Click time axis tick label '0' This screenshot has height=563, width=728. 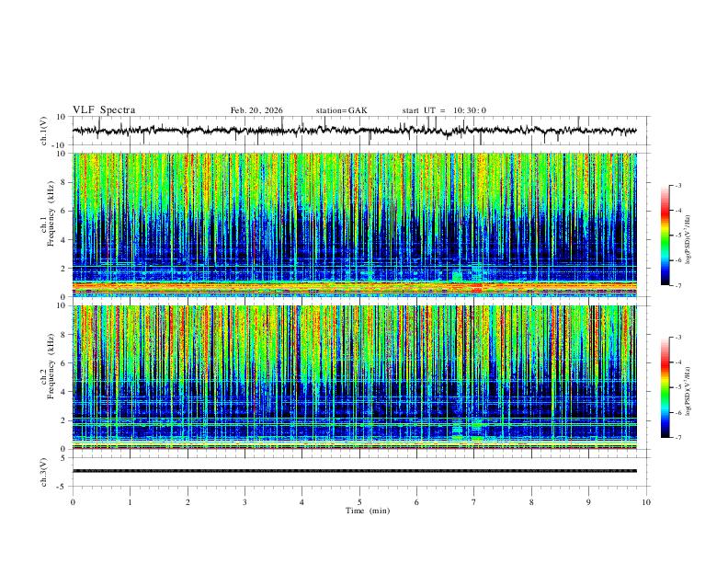pyautogui.click(x=73, y=502)
